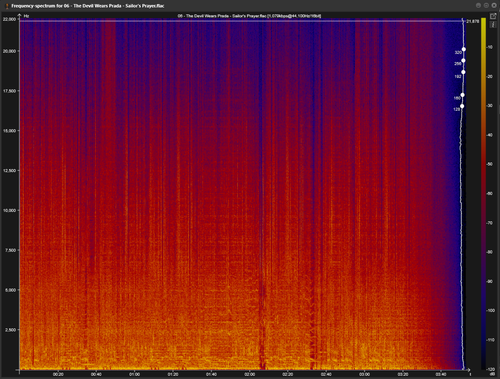Click the 01:20 time axis label
This screenshot has width=500, height=379.
point(173,374)
